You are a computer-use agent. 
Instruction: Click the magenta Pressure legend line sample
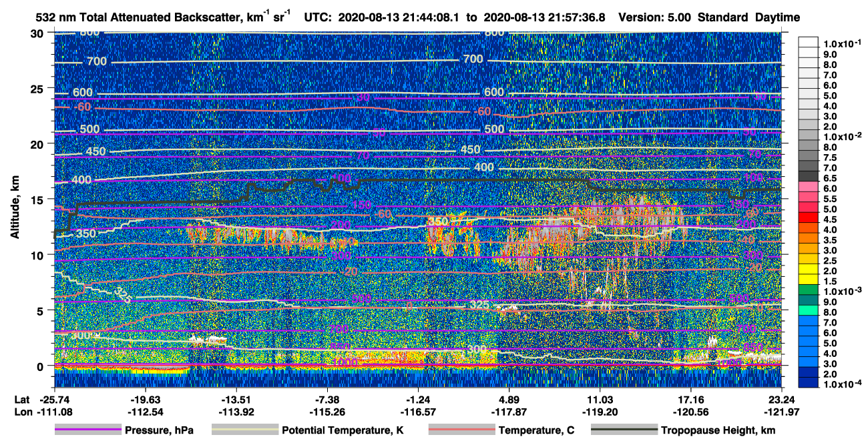point(87,430)
